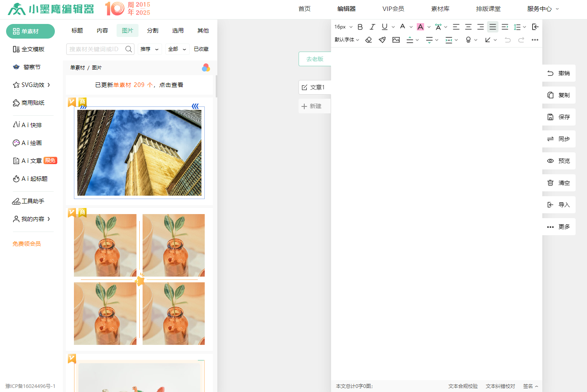This screenshot has width=587, height=392.
Task: Open the more options ellipsis icon
Action: click(x=535, y=40)
